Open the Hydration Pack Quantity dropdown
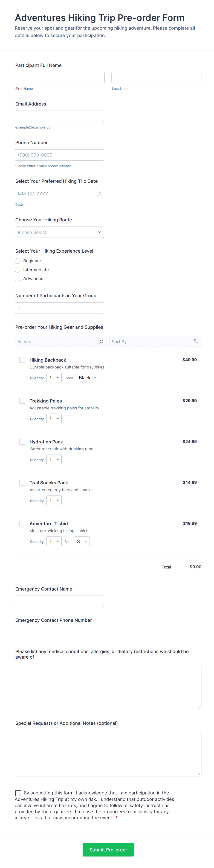This screenshot has height=868, width=214. click(x=54, y=460)
